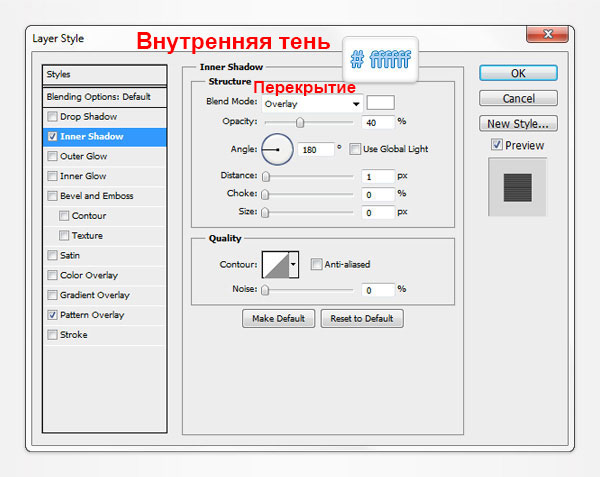This screenshot has width=600, height=477.
Task: Enable the Bevel and Emboss checkbox
Action: click(x=52, y=196)
